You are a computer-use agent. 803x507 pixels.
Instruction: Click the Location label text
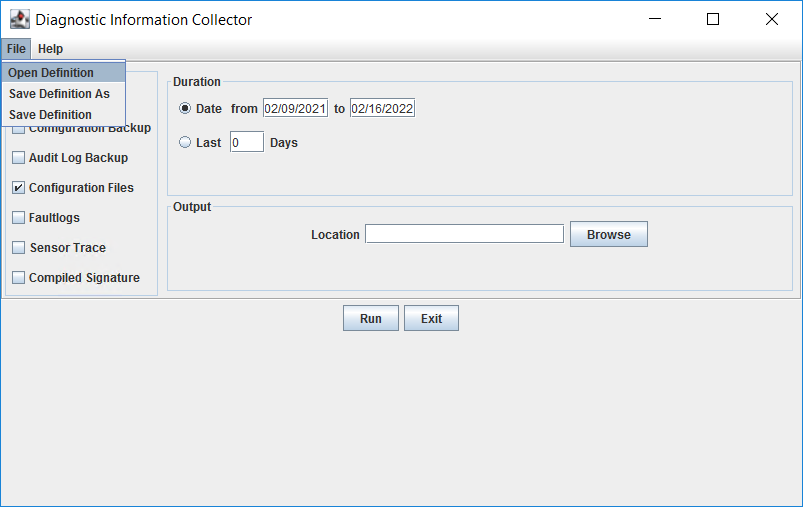click(x=335, y=235)
